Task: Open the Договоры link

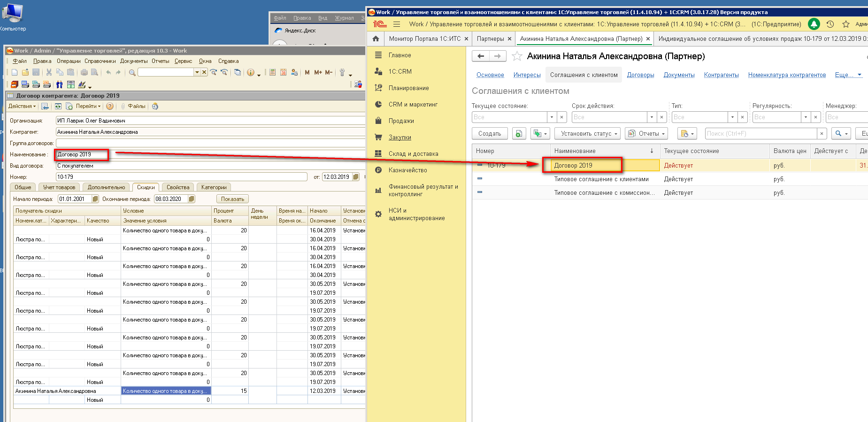Action: 640,75
